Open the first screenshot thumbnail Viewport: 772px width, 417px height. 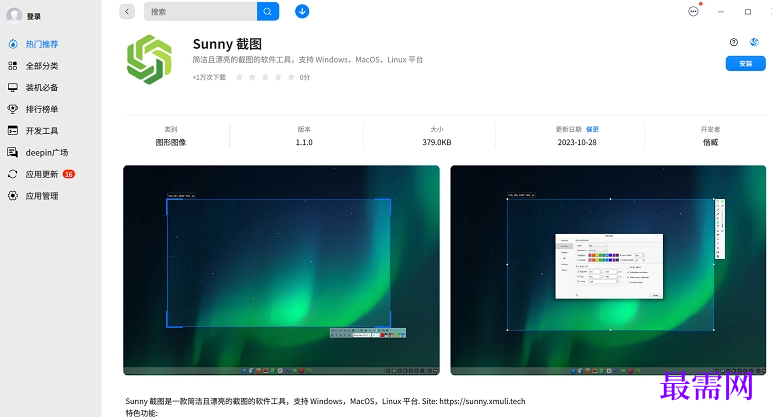click(x=281, y=270)
